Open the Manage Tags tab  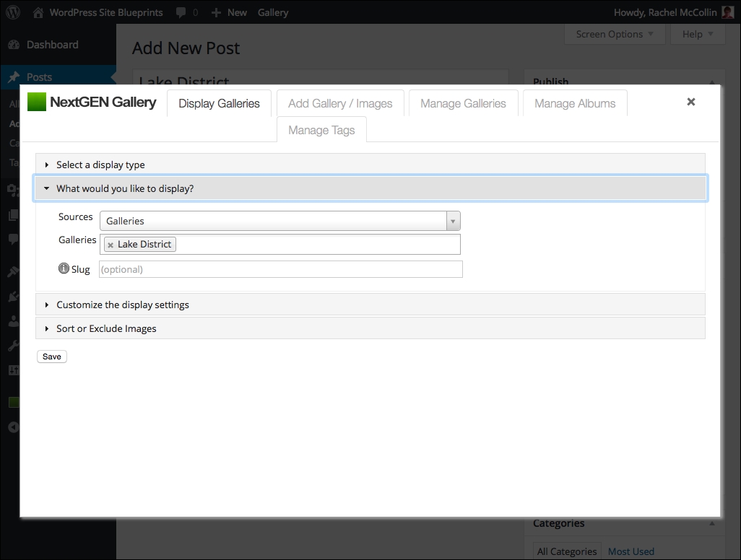click(x=321, y=130)
